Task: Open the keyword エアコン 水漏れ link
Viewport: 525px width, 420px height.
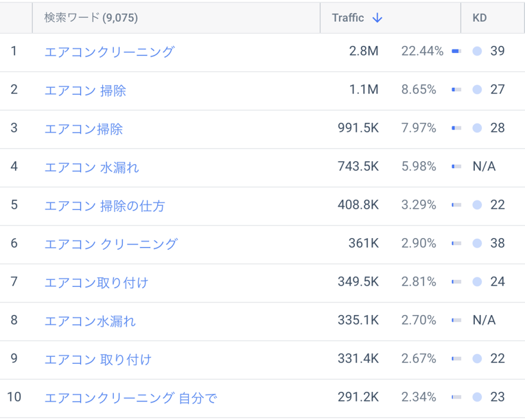Action: 91,167
